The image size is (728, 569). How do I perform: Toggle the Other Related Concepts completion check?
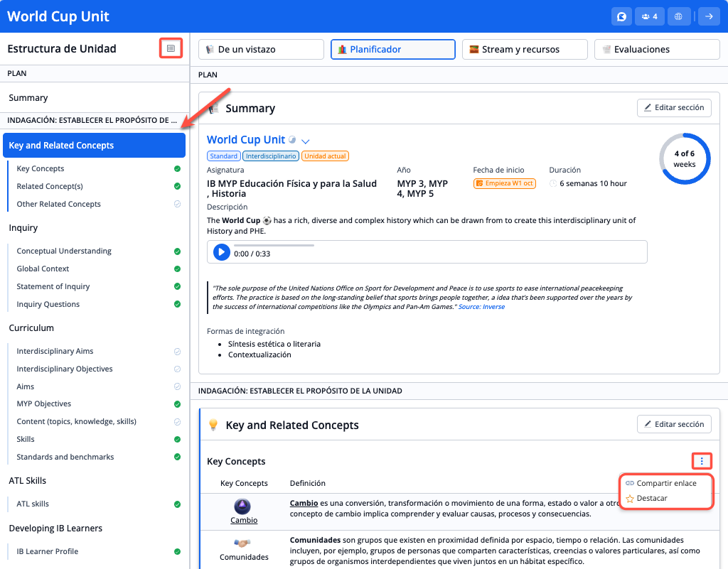click(x=177, y=205)
